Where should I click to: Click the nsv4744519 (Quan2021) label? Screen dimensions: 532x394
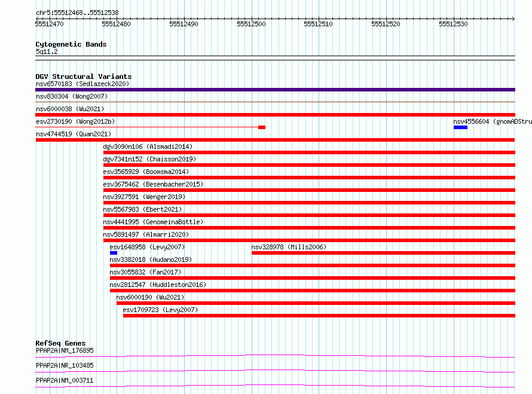[x=74, y=134]
